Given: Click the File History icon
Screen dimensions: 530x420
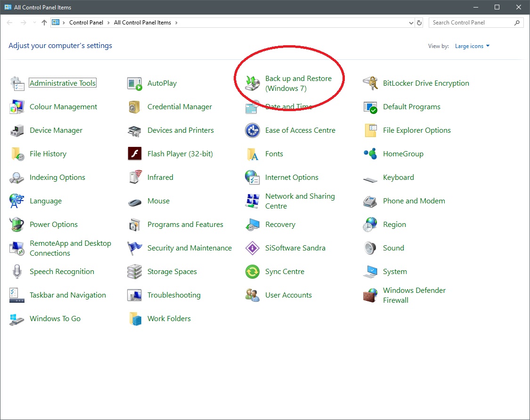Looking at the screenshot, I should tap(17, 154).
